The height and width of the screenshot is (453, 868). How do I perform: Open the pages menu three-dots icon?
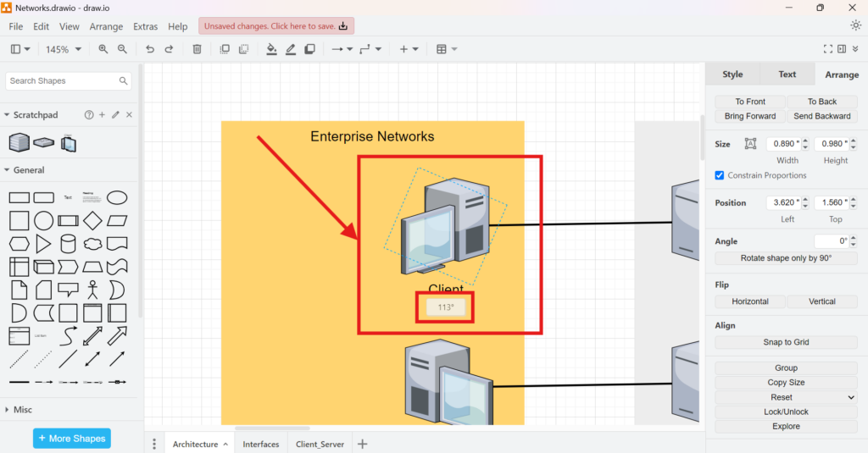click(x=154, y=445)
